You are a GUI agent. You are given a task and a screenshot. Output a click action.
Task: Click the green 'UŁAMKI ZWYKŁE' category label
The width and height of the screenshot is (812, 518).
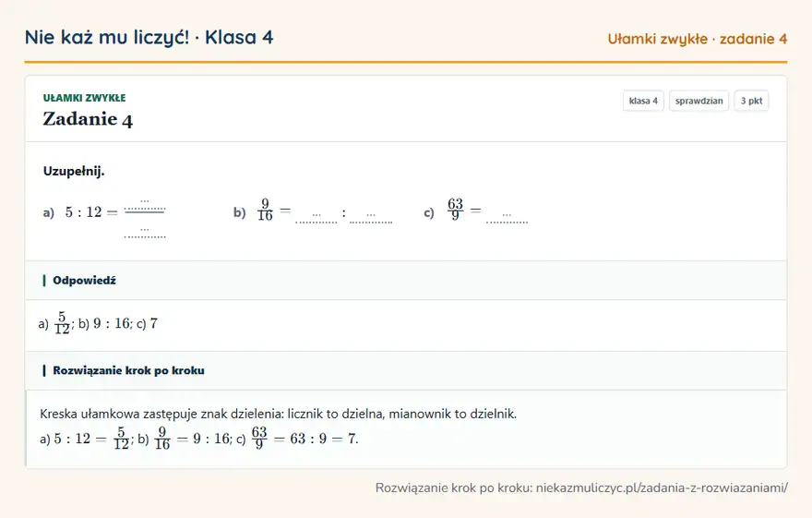point(84,98)
